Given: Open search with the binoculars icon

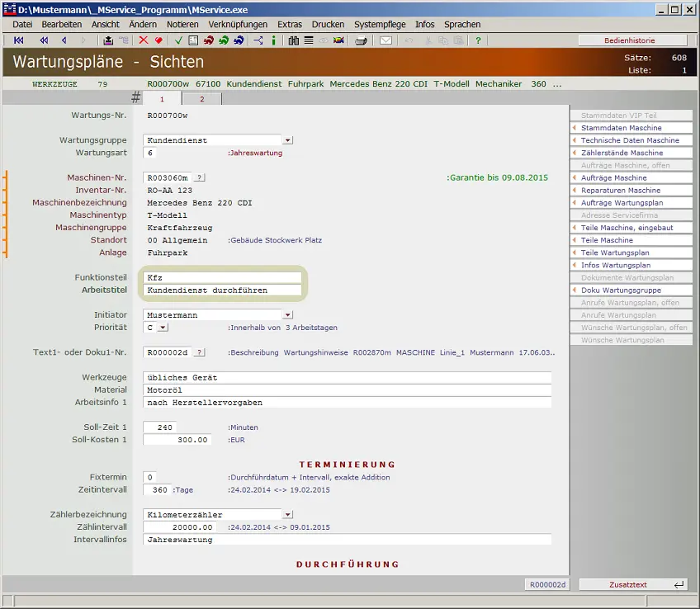Looking at the screenshot, I should pos(294,40).
